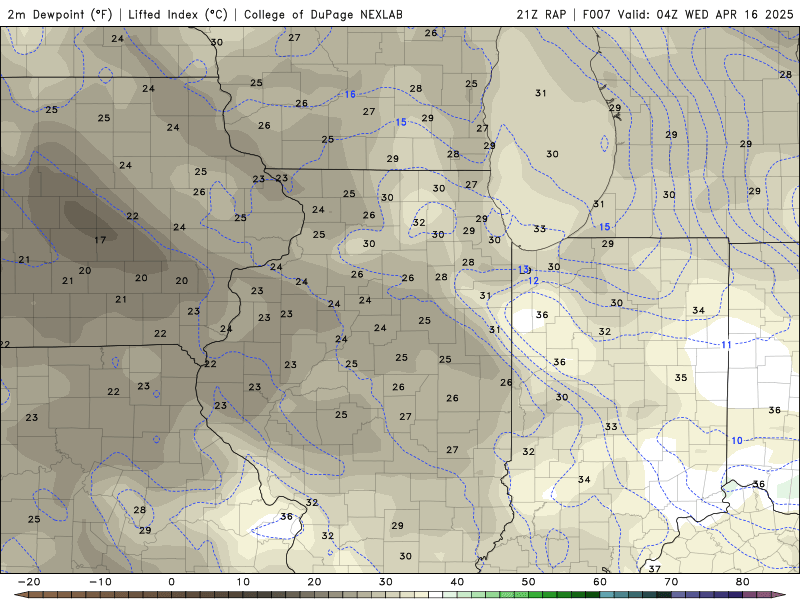Click the dewpoint value 37 at map bottom
800x600 pixels.
click(x=654, y=568)
